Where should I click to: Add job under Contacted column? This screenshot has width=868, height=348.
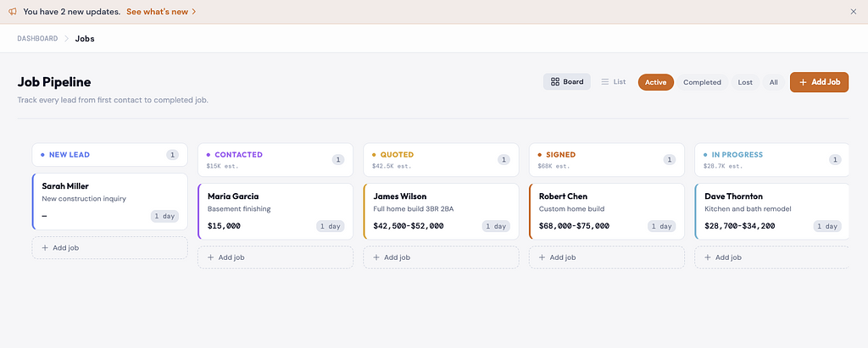pos(275,257)
